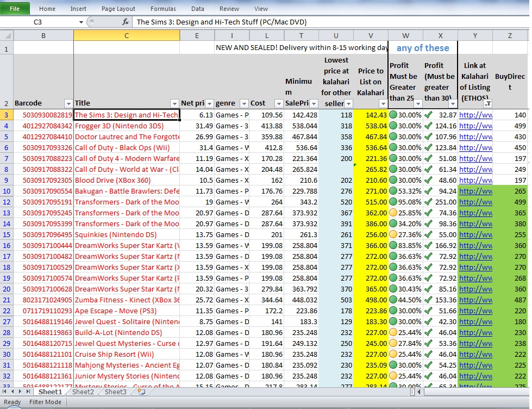Image resolution: width=532 pixels, height=409 pixels.
Task: Click the select-all corner triangle
Action: click(x=7, y=35)
